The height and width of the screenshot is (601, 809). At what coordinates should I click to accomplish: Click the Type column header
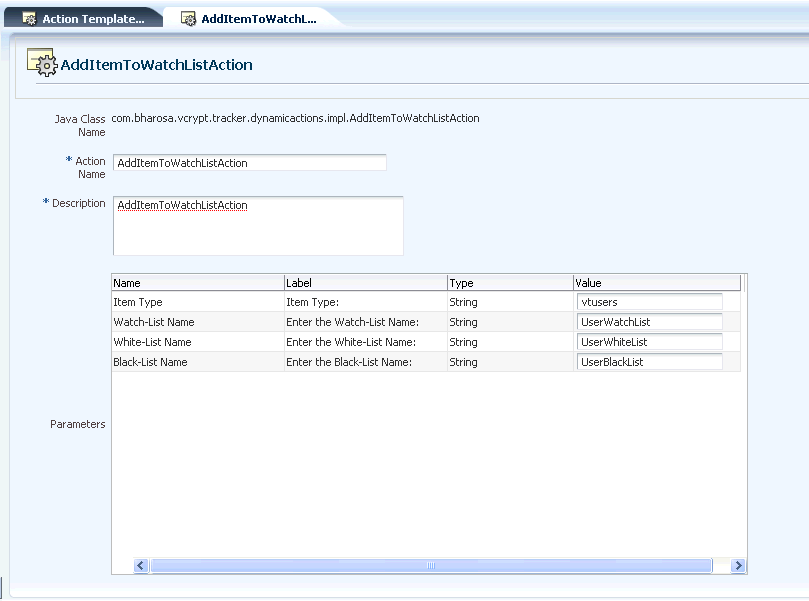tap(505, 282)
